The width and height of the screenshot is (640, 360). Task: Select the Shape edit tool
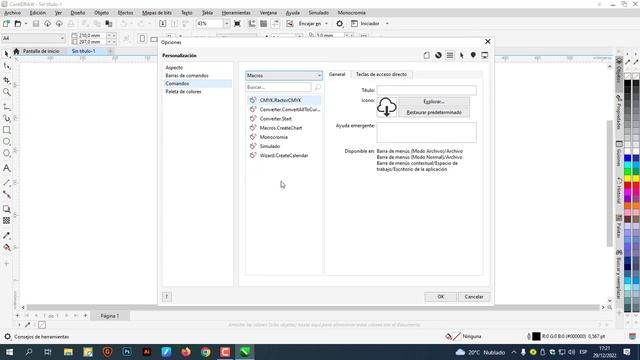[7, 67]
